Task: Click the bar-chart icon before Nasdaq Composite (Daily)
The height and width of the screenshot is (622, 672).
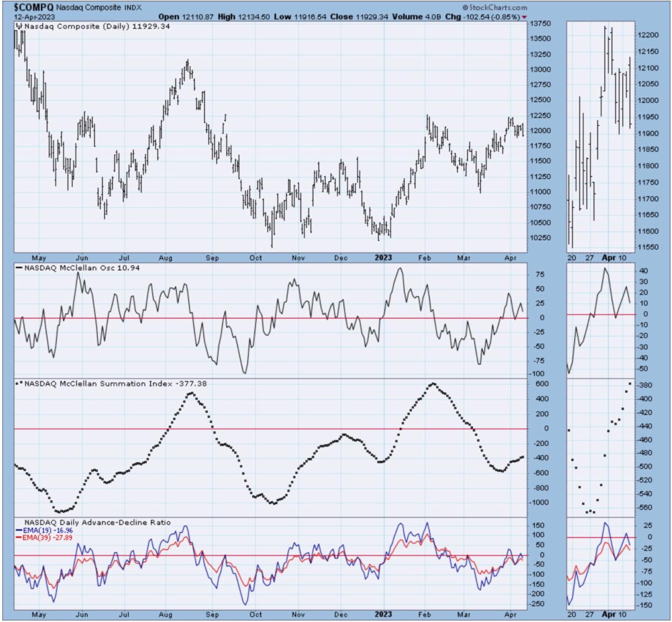Action: point(18,26)
